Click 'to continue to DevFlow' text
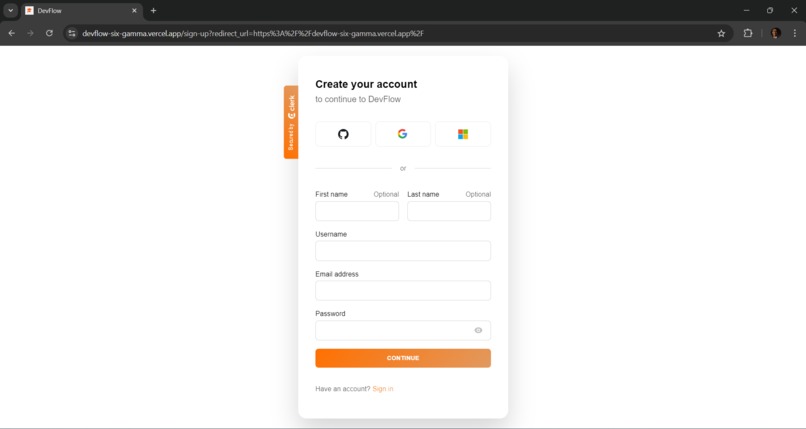The height and width of the screenshot is (429, 806). 358,99
